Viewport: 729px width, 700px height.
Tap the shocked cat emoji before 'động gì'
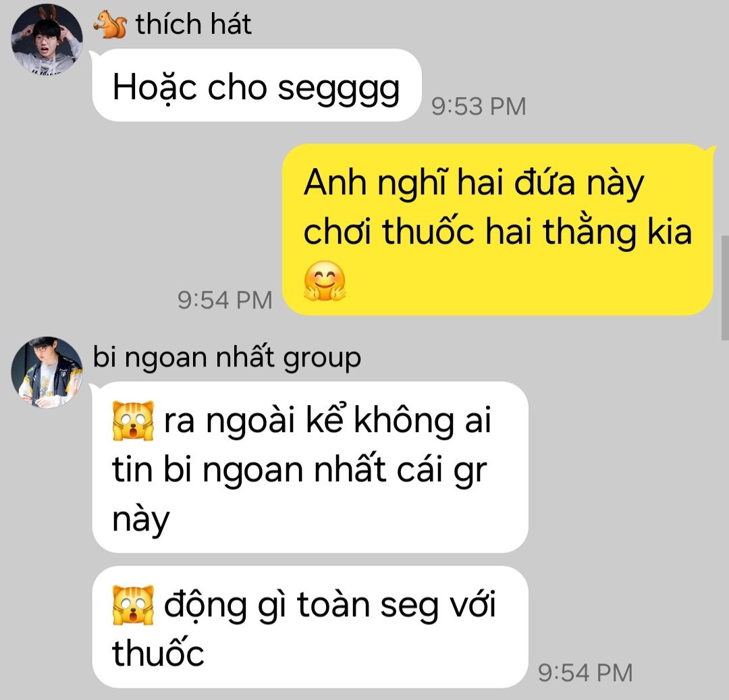[134, 605]
